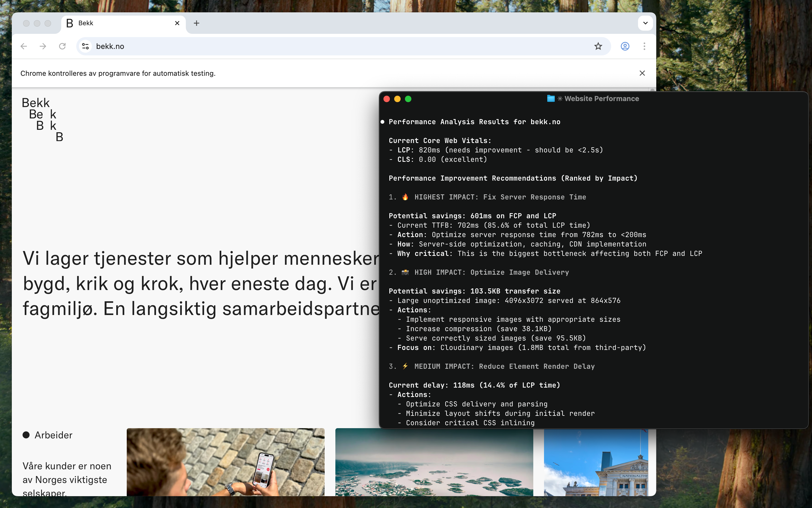This screenshot has height=508, width=812.
Task: Maximize the Website Performance terminal with green button
Action: [408, 99]
